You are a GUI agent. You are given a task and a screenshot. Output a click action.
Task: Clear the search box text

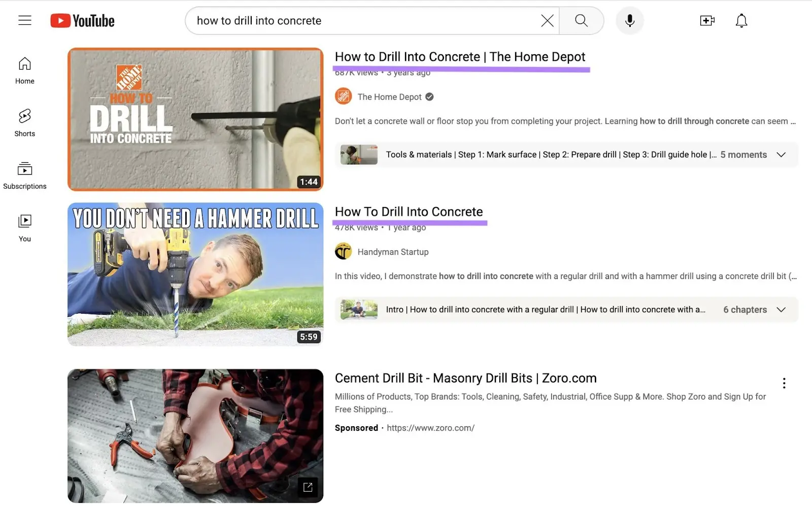(x=547, y=21)
